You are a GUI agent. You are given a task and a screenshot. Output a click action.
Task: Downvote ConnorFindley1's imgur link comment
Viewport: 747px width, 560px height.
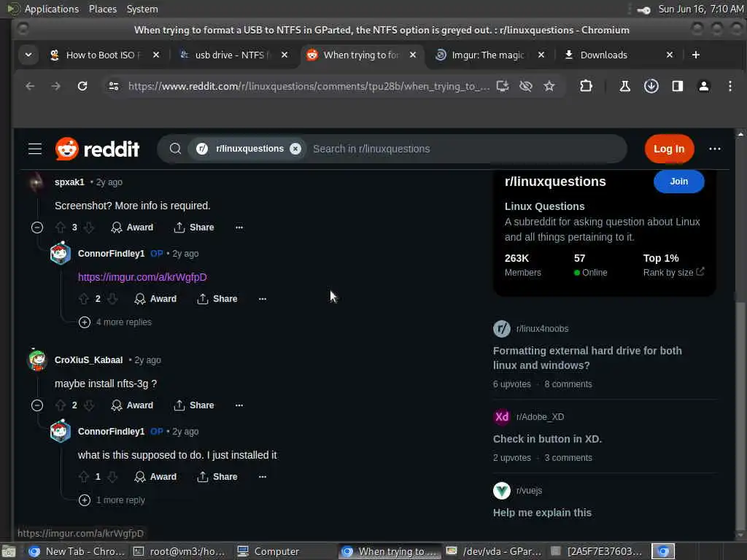coord(112,299)
